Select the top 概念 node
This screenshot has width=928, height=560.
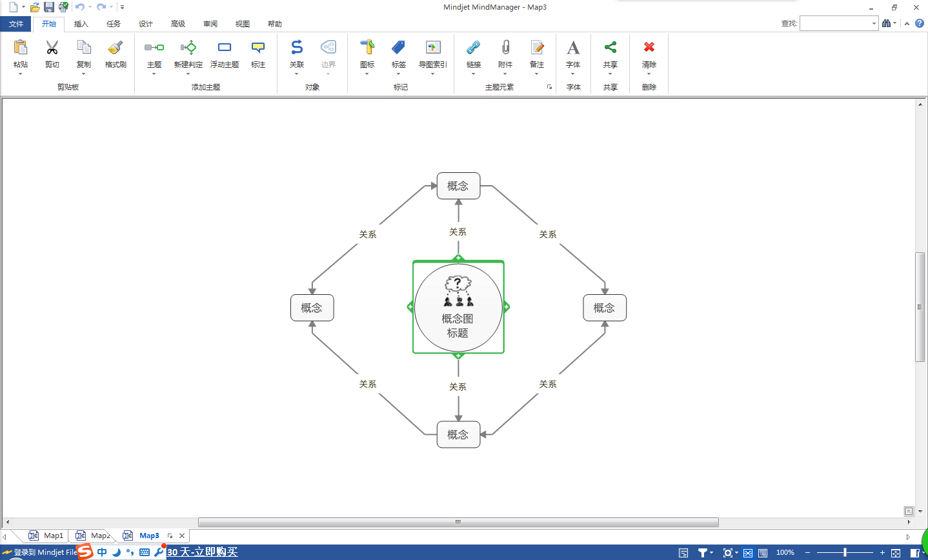(x=458, y=186)
